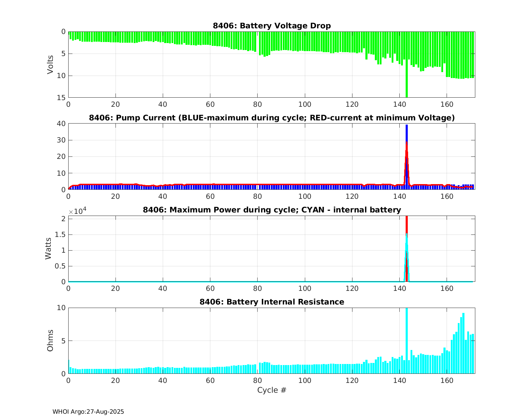This screenshot has width=525, height=420.
Task: Click the Cycle # x-axis label
Action: (272, 390)
